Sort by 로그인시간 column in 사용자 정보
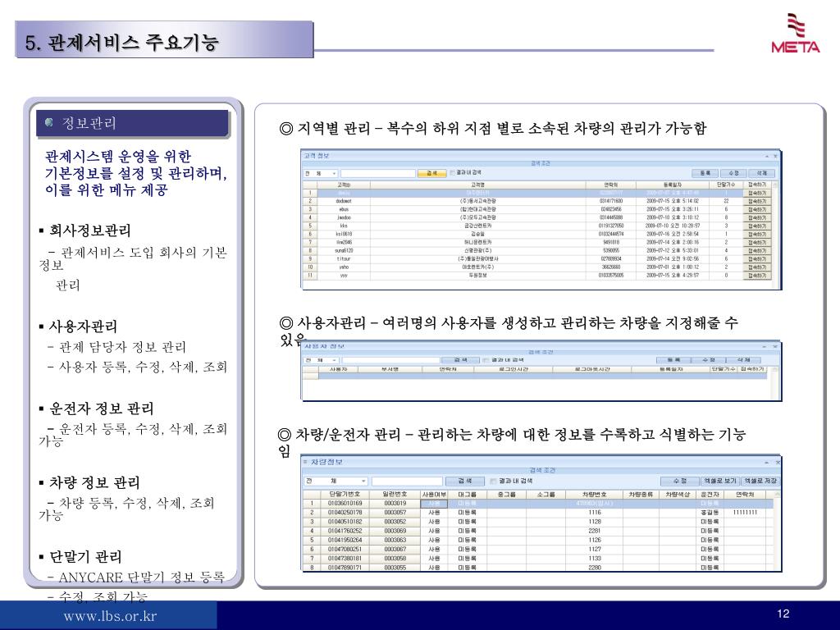Image resolution: width=840 pixels, height=630 pixels. 514,369
